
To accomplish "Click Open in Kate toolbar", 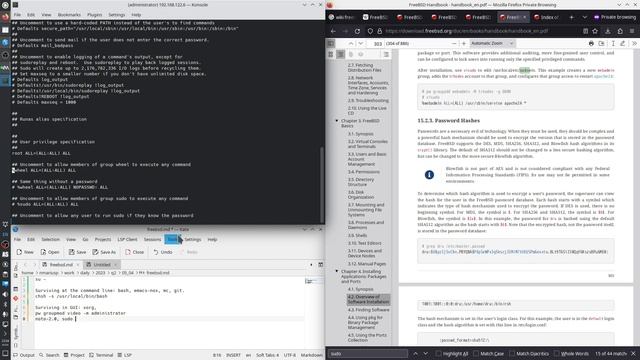I will point(50,252).
